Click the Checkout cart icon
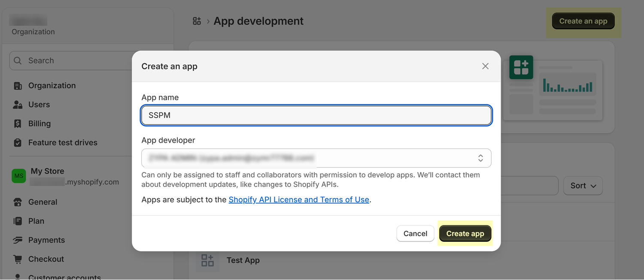 point(18,259)
